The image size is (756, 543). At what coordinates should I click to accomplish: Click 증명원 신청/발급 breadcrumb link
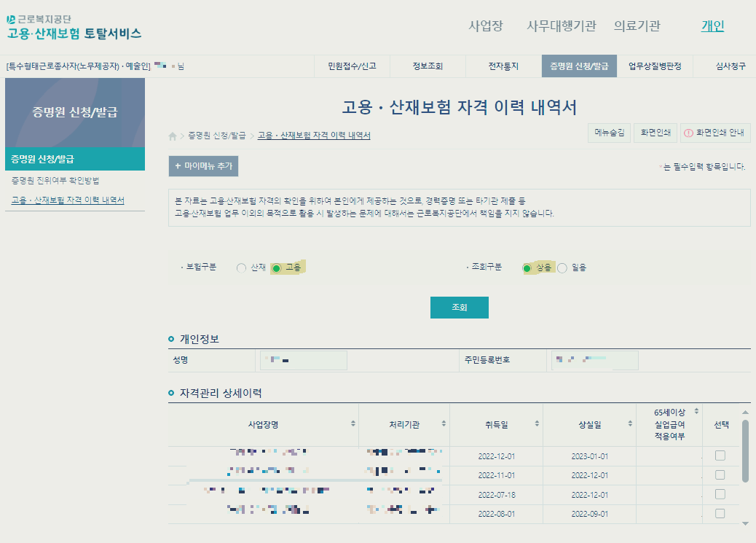click(x=216, y=136)
